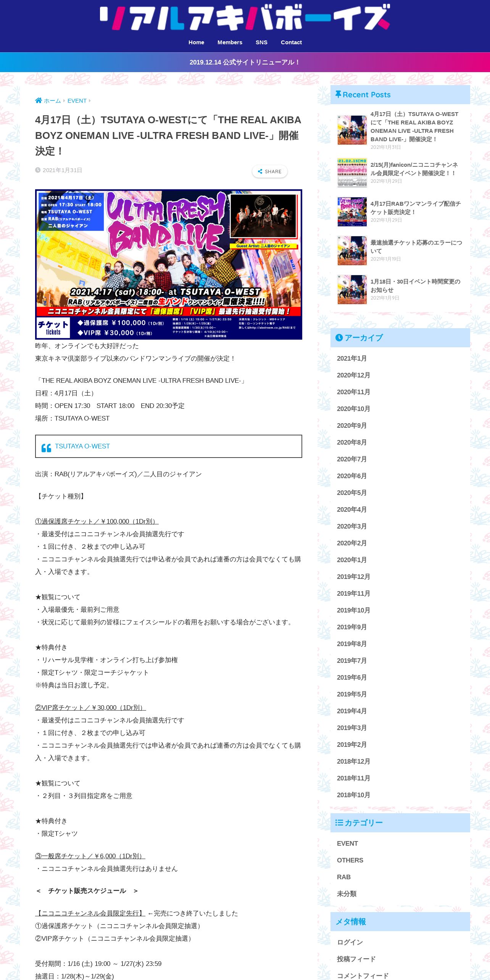Open the 2019年8月 archive
Image resolution: width=490 pixels, height=980 pixels.
click(x=351, y=644)
